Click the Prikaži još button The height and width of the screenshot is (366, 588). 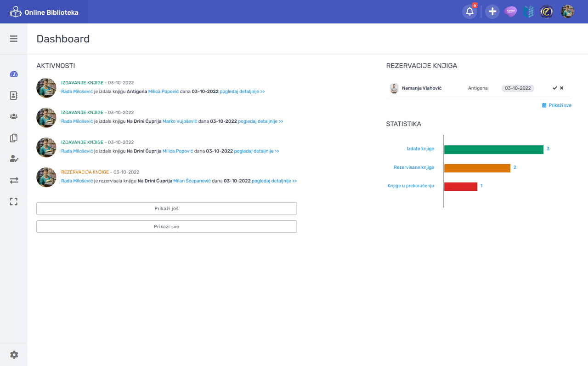166,208
